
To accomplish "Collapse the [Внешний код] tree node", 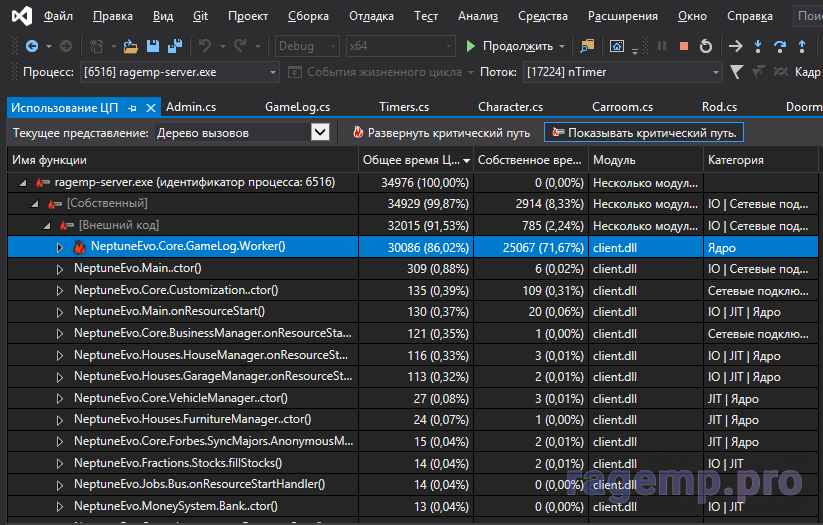I will pos(47,226).
